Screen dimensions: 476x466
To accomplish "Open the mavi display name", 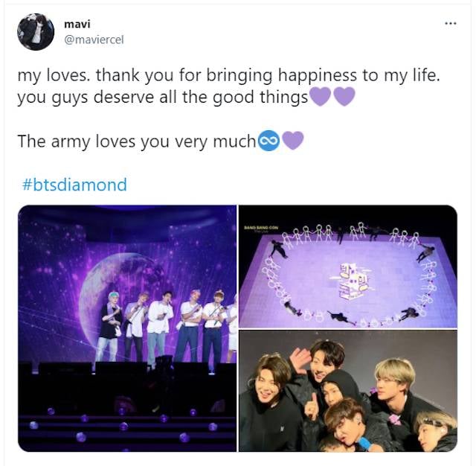I will click(x=77, y=24).
